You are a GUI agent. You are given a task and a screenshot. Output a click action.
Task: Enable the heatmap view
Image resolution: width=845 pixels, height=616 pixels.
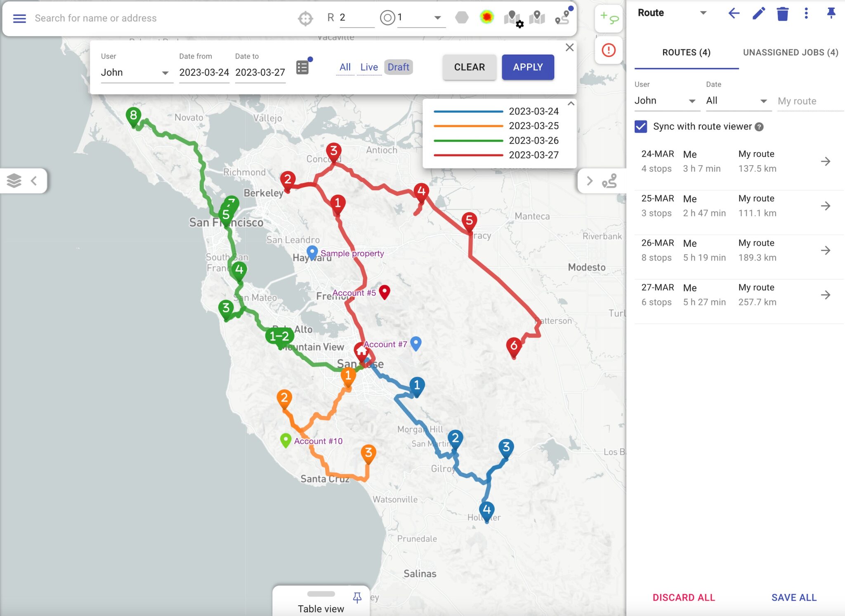(x=486, y=18)
